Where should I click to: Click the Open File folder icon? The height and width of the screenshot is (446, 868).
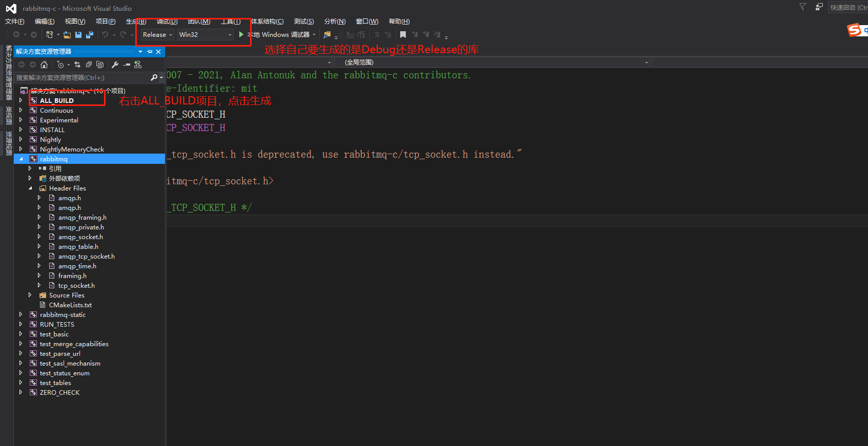(x=67, y=35)
